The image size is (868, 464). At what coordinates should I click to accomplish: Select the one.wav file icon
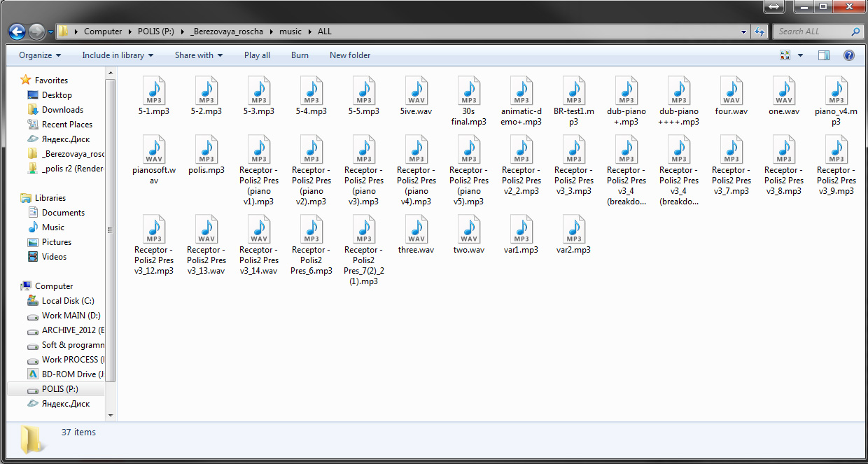click(784, 90)
